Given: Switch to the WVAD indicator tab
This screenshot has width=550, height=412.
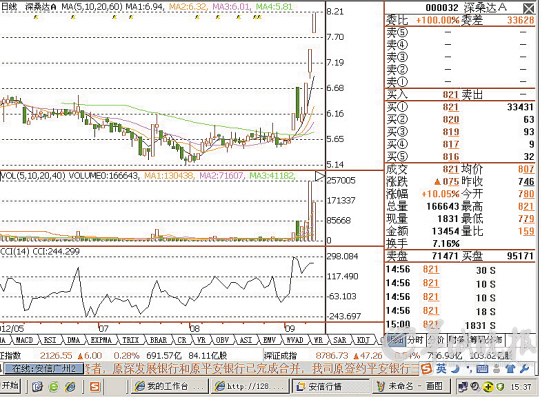Looking at the screenshot, I should click(295, 340).
